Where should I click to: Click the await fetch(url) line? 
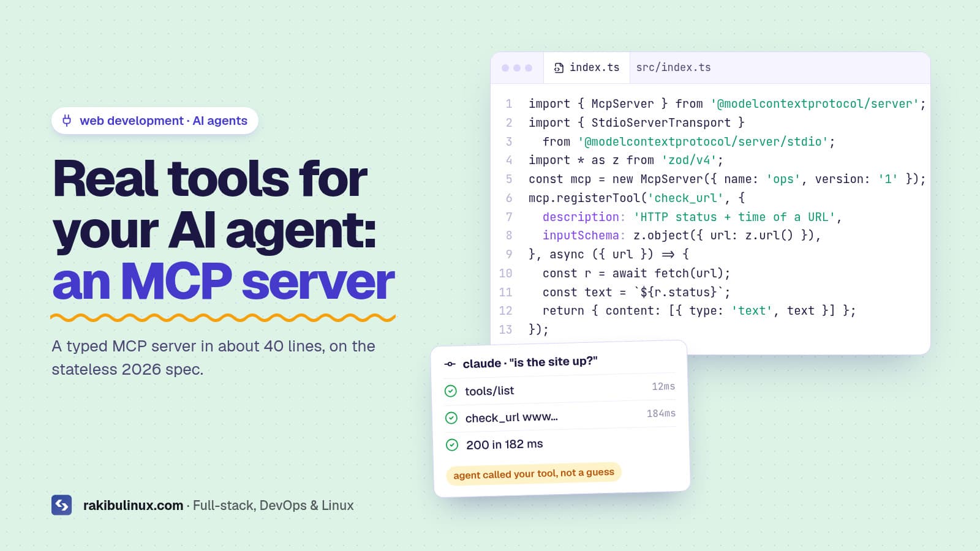click(x=636, y=273)
